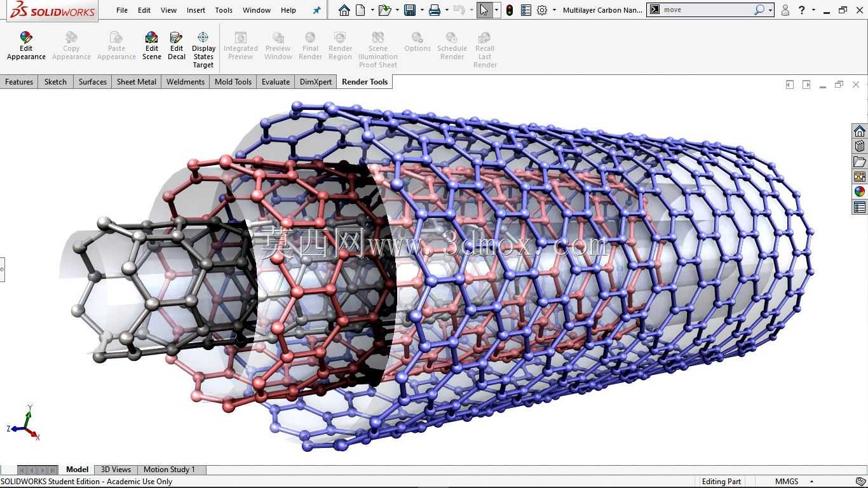Open the File menu
Image resolution: width=868 pixels, height=488 pixels.
coord(122,10)
